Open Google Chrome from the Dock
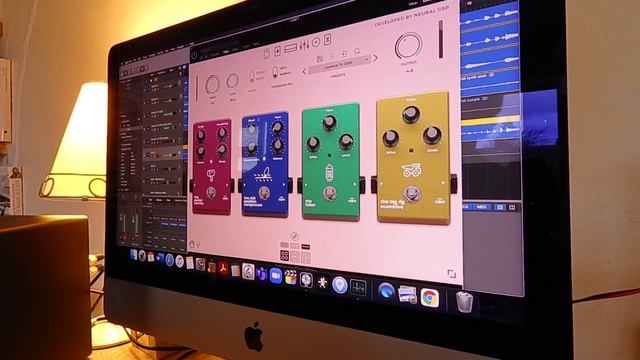640x360 pixels. click(429, 298)
